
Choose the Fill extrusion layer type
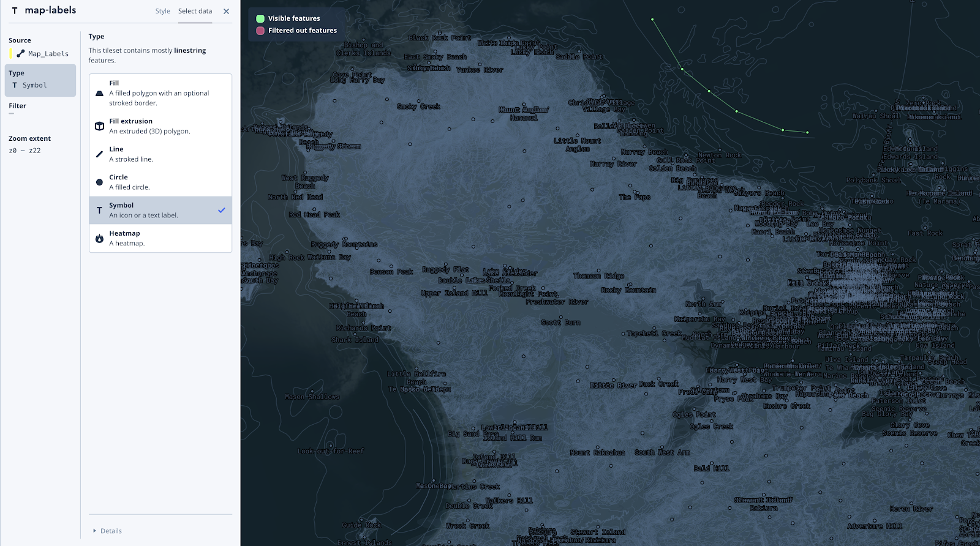point(160,126)
